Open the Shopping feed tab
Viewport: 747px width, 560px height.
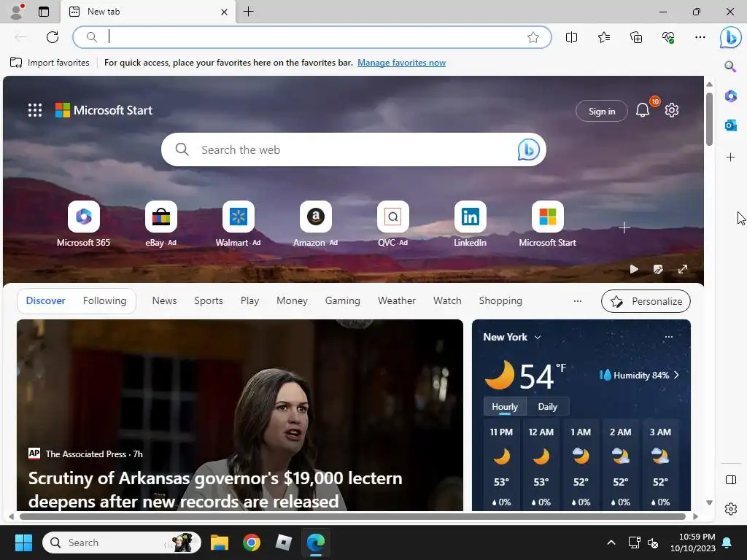click(x=500, y=300)
